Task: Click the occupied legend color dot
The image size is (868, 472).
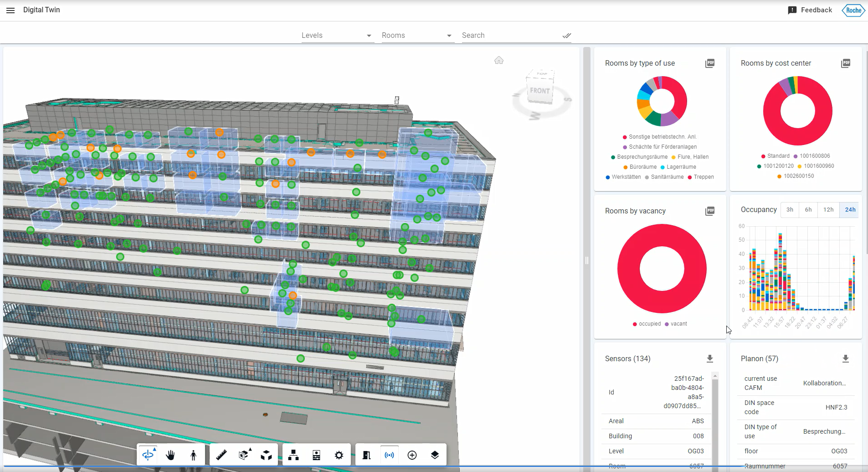Action: 635,324
